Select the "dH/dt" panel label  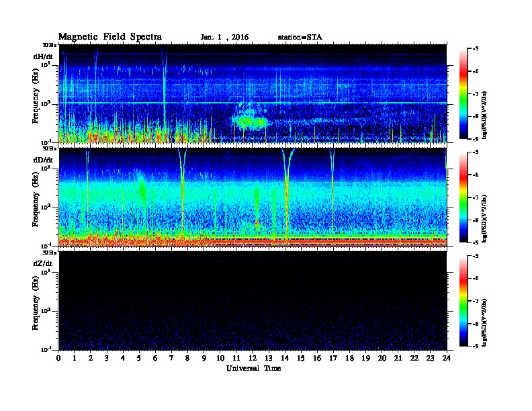tap(43, 56)
